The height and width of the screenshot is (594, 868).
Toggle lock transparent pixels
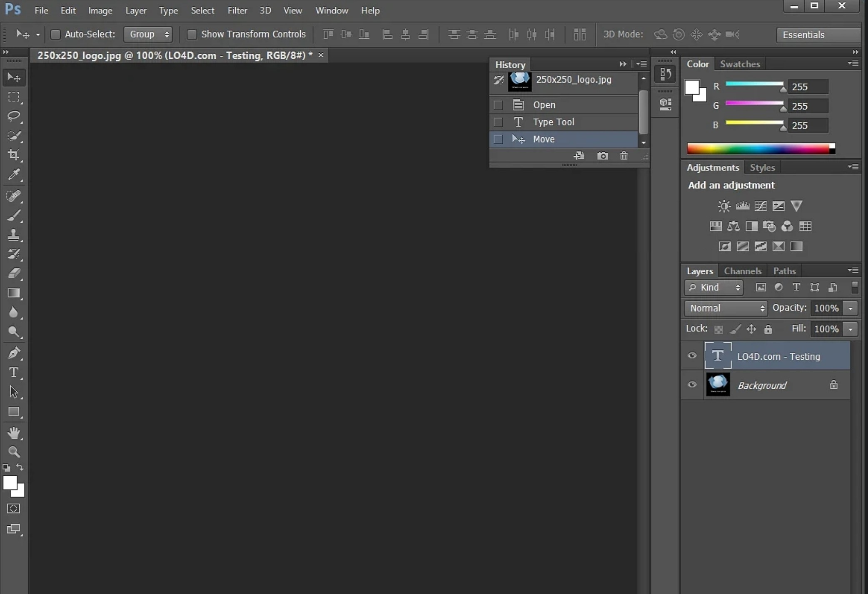tap(718, 329)
